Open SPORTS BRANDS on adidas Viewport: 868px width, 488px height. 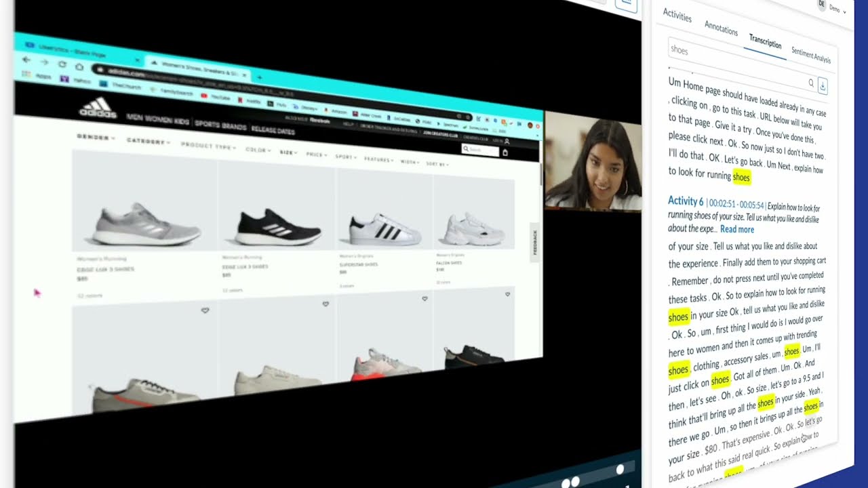coord(220,125)
